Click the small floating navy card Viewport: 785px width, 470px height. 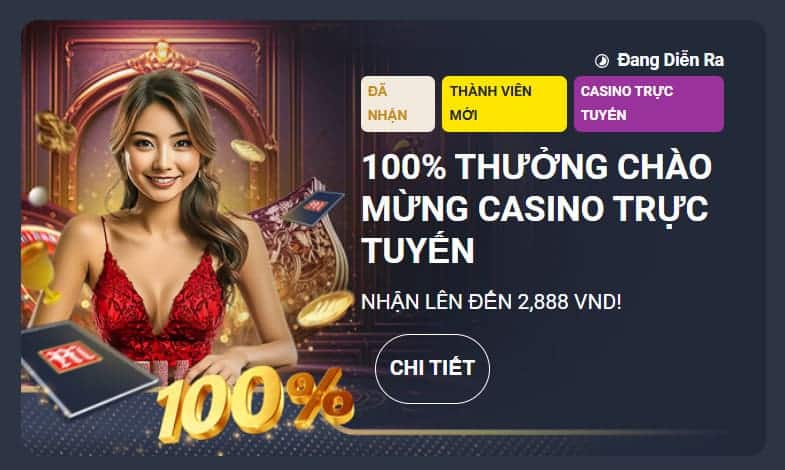pyautogui.click(x=313, y=206)
